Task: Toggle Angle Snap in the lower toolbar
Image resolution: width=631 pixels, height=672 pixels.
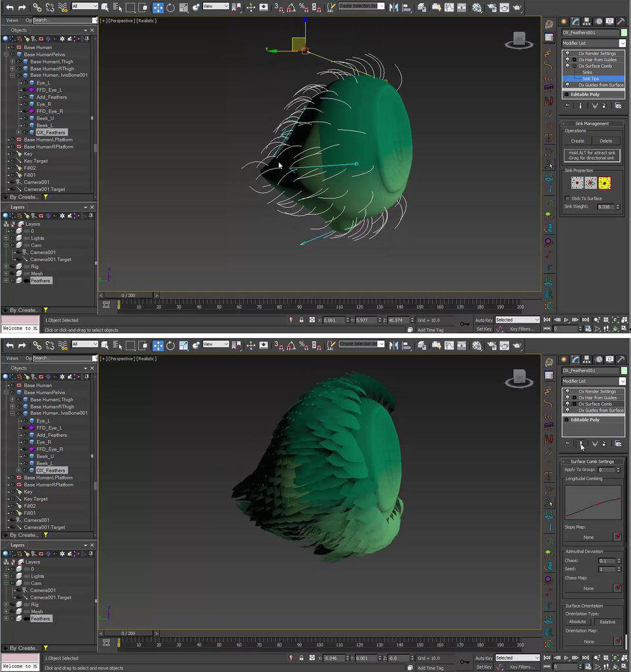Action: click(x=291, y=345)
